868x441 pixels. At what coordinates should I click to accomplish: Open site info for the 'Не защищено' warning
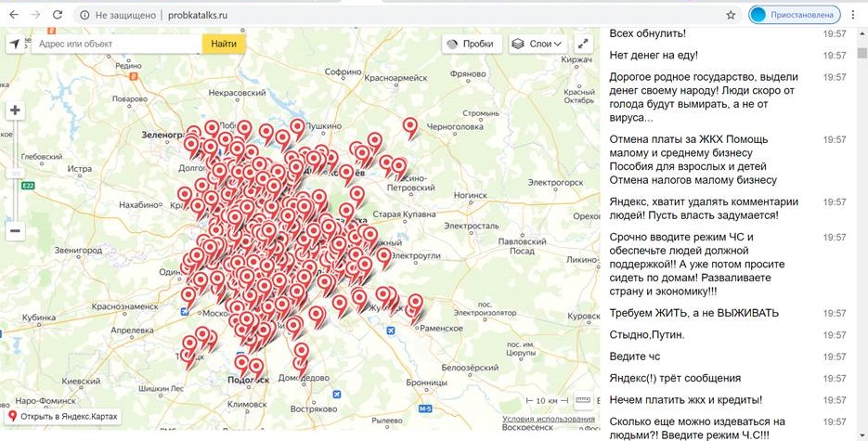pyautogui.click(x=84, y=16)
